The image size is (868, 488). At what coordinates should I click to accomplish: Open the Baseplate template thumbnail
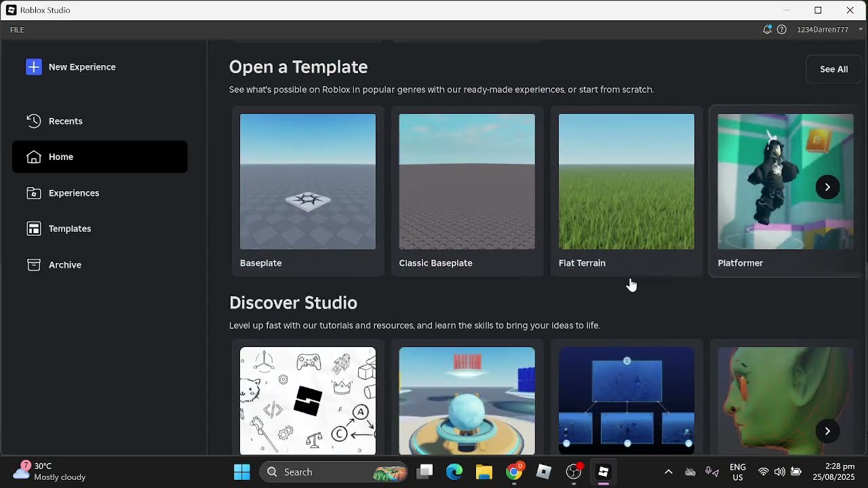coord(308,182)
